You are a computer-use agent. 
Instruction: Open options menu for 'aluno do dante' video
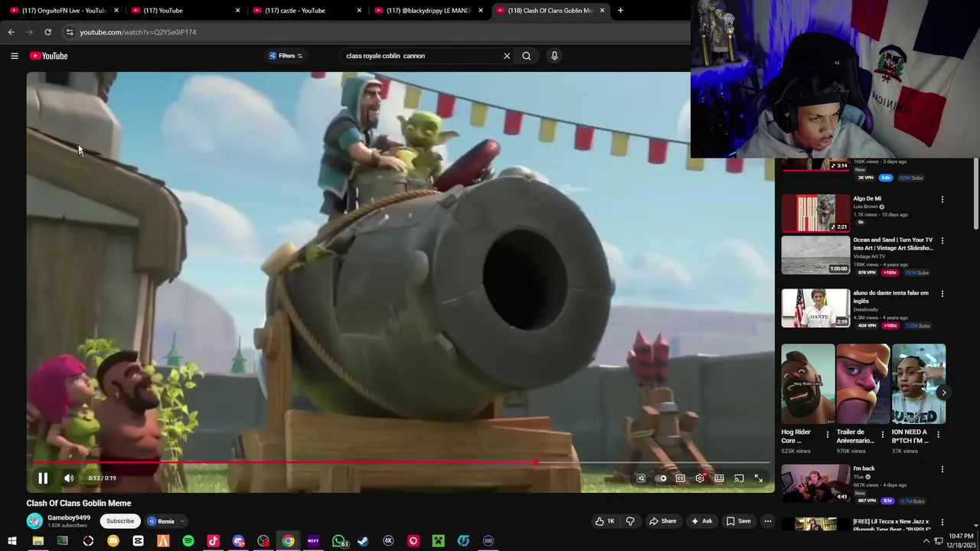point(942,294)
